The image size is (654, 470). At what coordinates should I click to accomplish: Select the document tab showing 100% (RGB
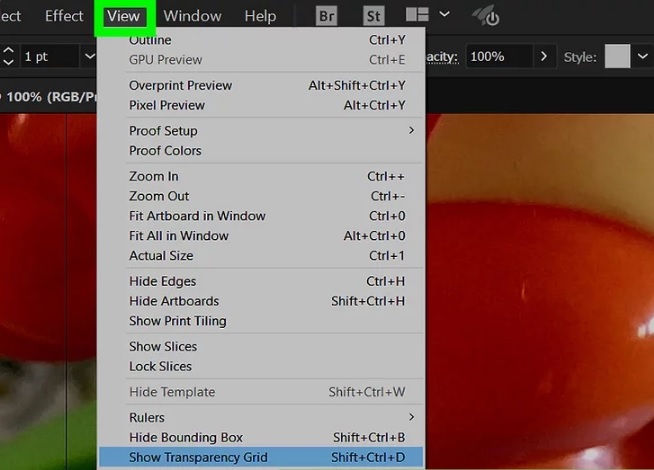(49, 97)
